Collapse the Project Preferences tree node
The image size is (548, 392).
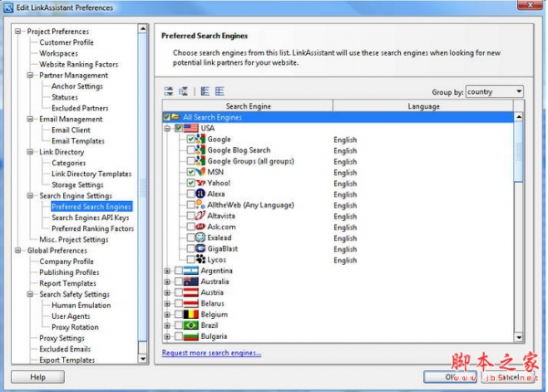(x=18, y=31)
